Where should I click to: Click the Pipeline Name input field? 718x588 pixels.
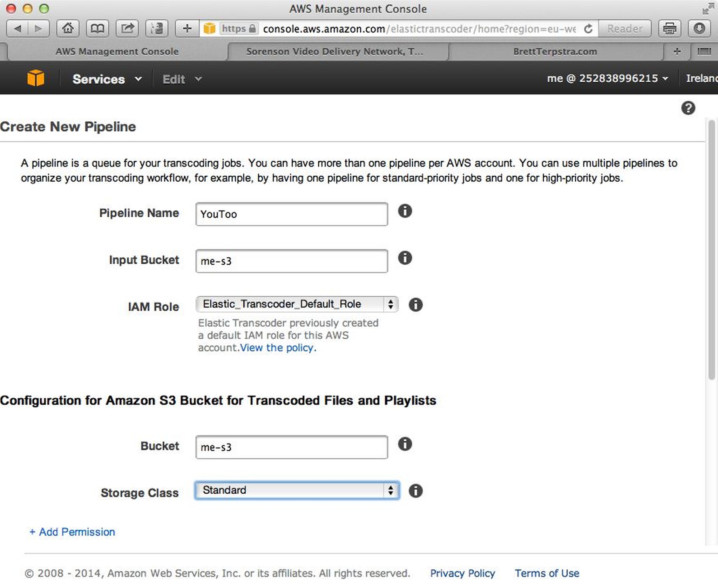(292, 214)
